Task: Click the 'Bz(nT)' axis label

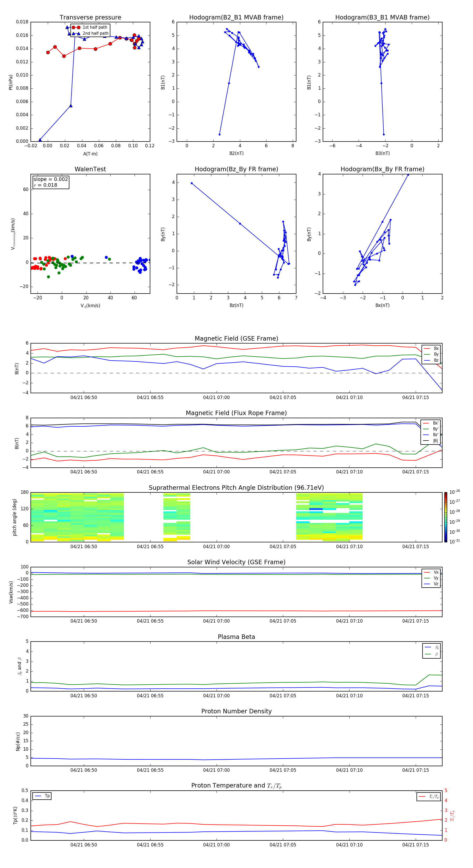Action: (236, 305)
